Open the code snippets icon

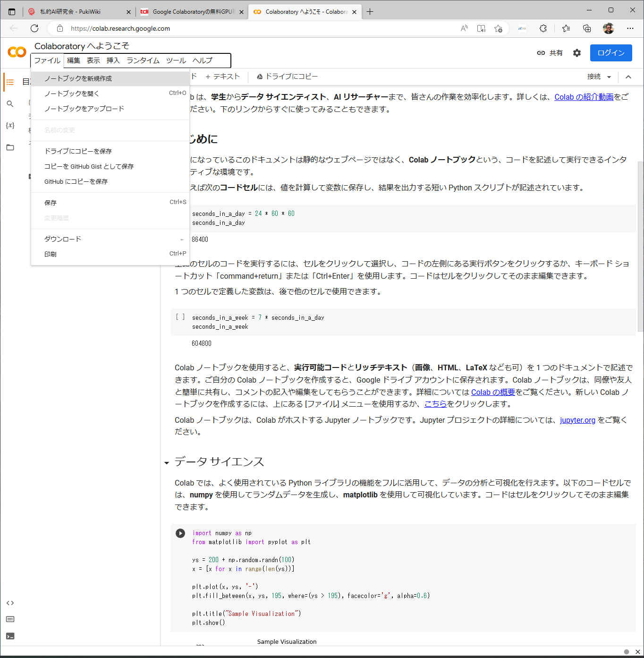click(10, 603)
